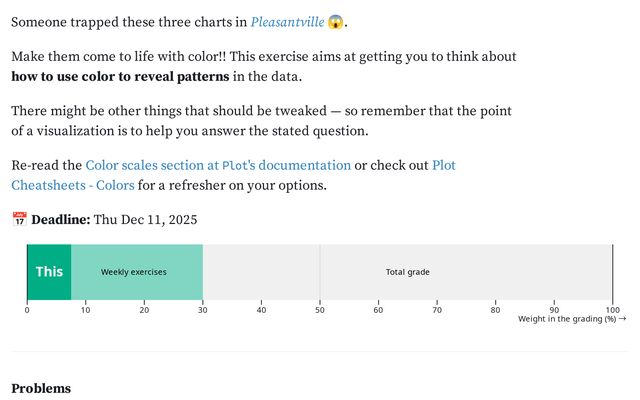Open the Pleasantville link
The height and width of the screenshot is (400, 640).
(286, 21)
